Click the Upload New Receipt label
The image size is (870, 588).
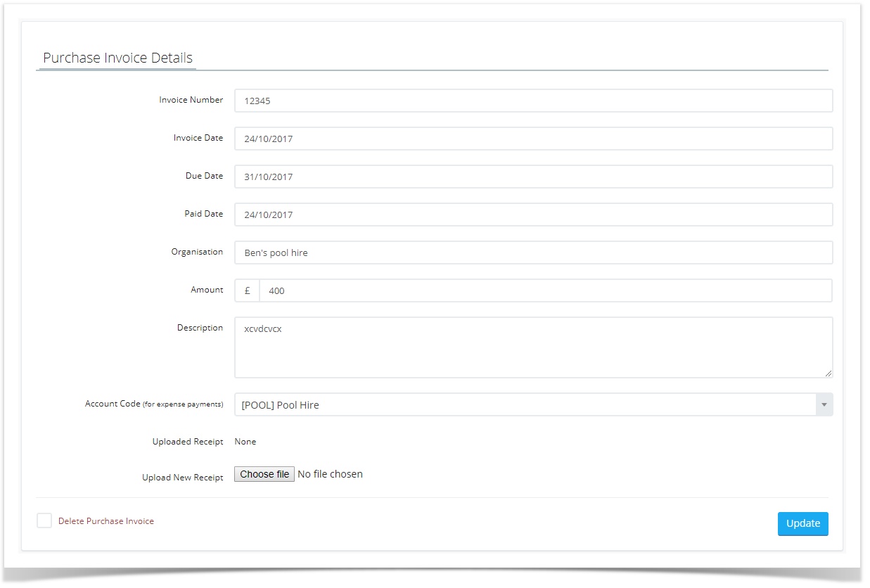click(183, 478)
